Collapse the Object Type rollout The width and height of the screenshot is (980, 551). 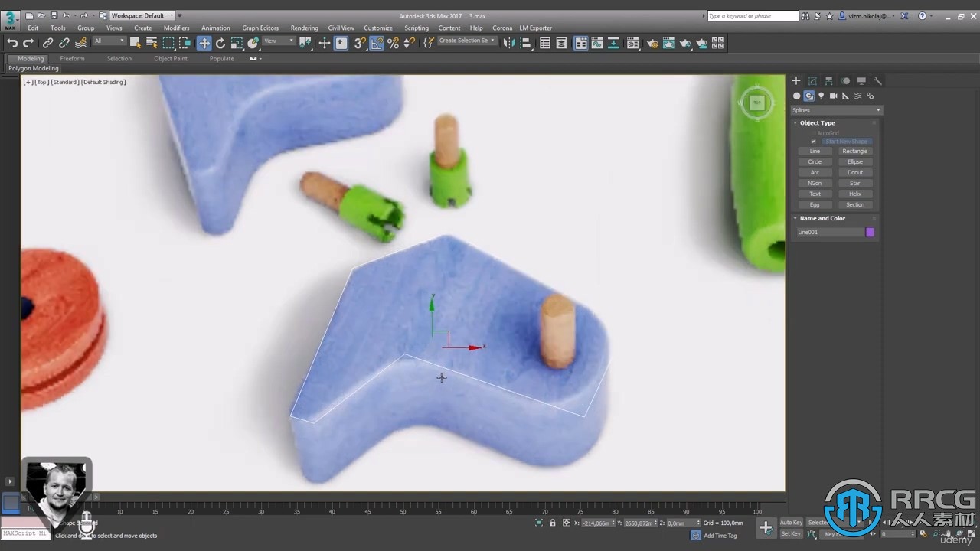click(x=817, y=122)
